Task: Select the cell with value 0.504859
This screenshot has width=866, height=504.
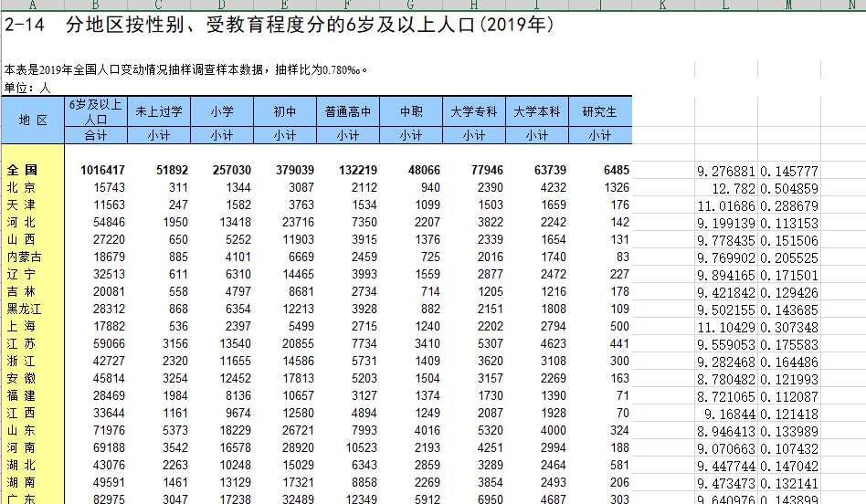Action: (789, 189)
